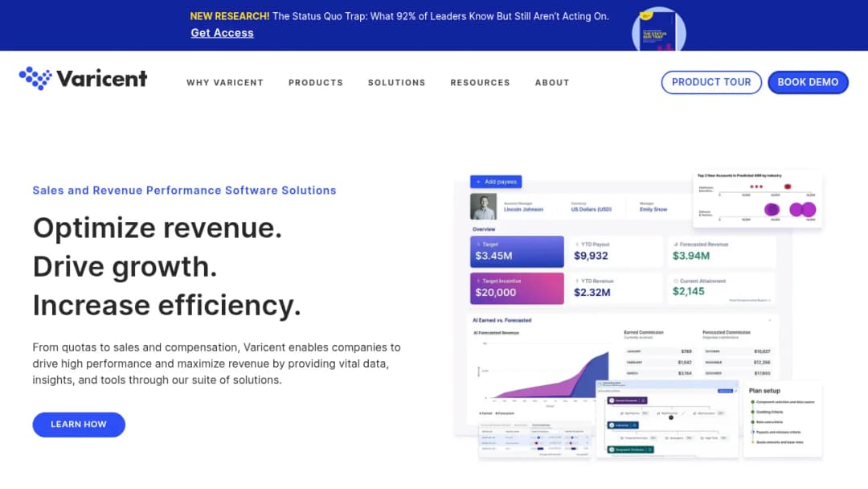Click the Drive growth. headline

pos(125,266)
